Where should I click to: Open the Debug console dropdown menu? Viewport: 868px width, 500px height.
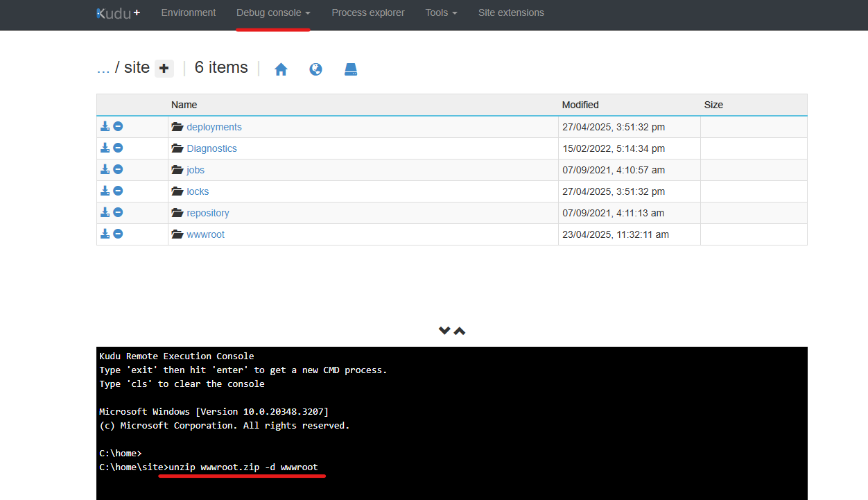272,12
